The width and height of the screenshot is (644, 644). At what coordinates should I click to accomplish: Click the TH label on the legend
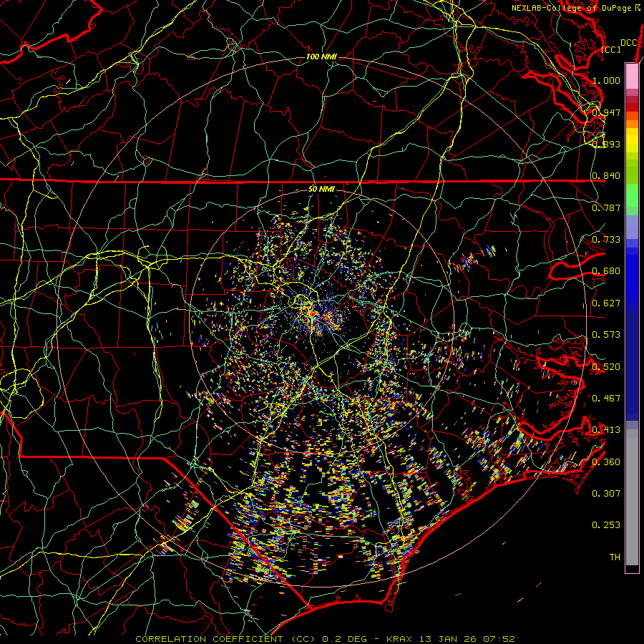click(615, 557)
